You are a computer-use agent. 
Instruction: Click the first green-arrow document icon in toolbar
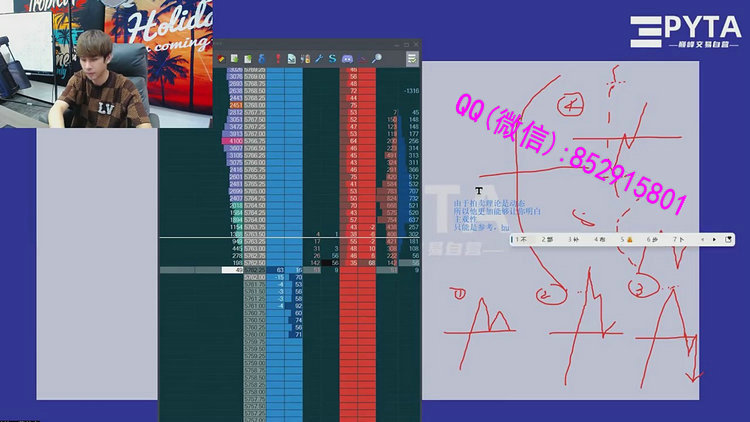[x=234, y=59]
